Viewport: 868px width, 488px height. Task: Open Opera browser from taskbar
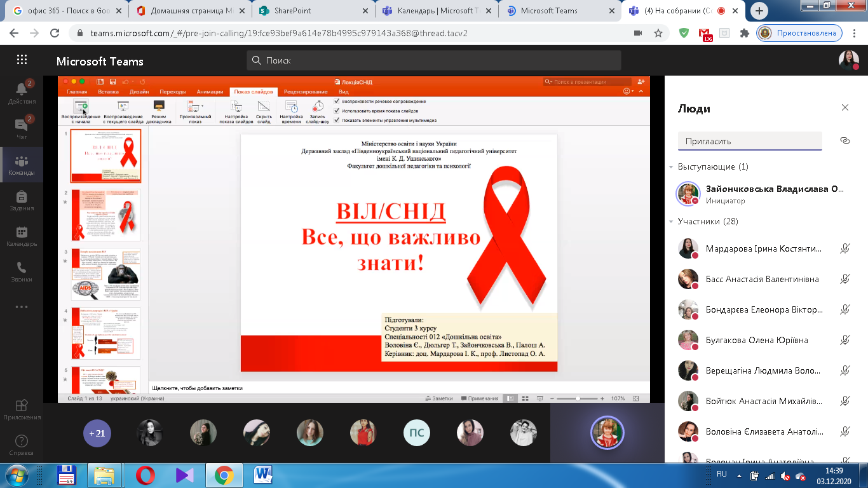[145, 475]
